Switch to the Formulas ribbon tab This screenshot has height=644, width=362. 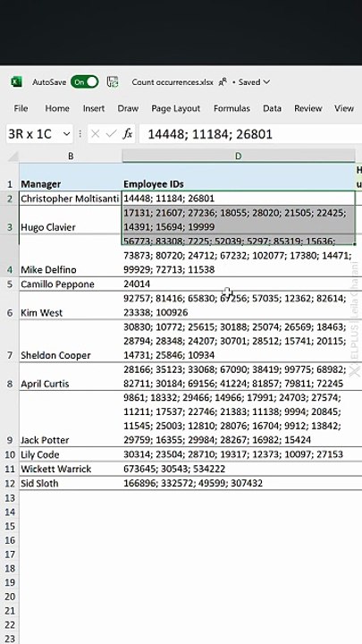point(232,108)
